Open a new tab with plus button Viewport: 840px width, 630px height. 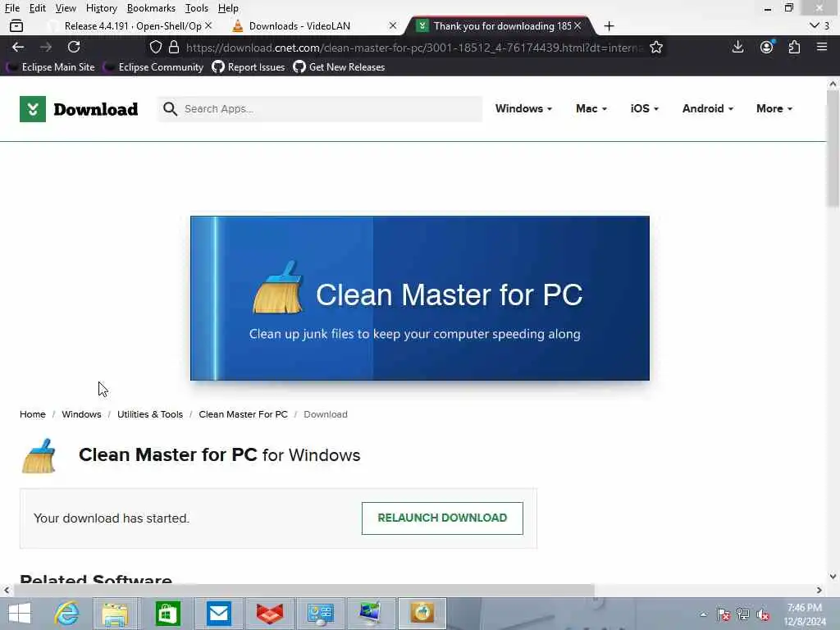pos(609,25)
